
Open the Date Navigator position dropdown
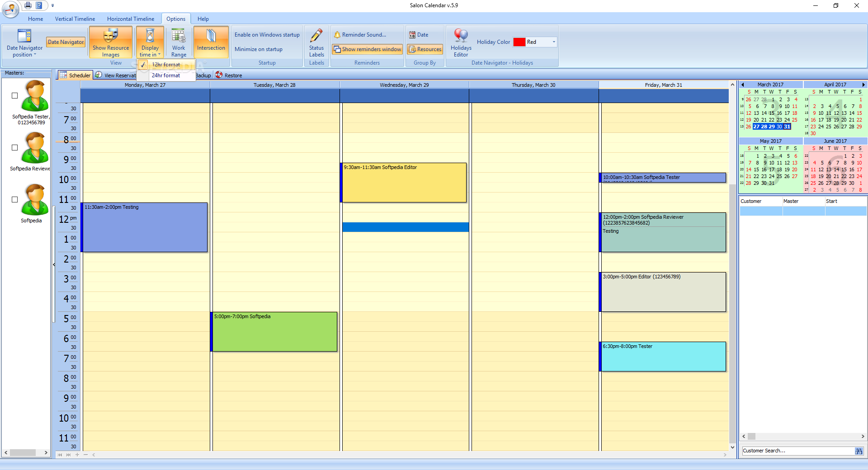click(24, 43)
